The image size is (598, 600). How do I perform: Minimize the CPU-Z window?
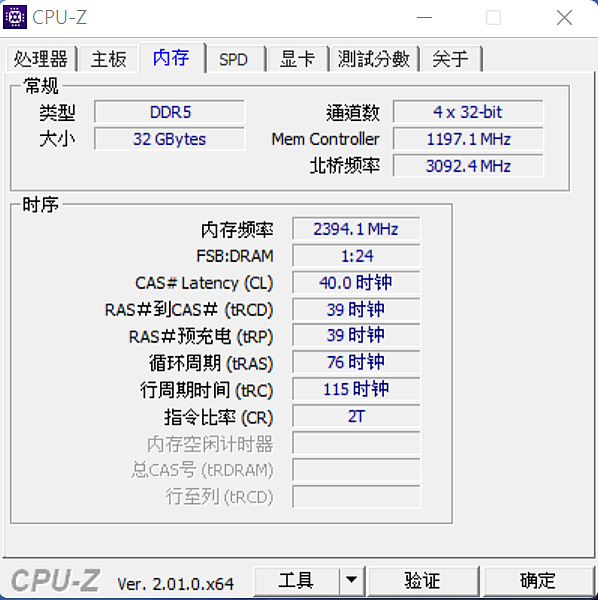click(x=424, y=18)
